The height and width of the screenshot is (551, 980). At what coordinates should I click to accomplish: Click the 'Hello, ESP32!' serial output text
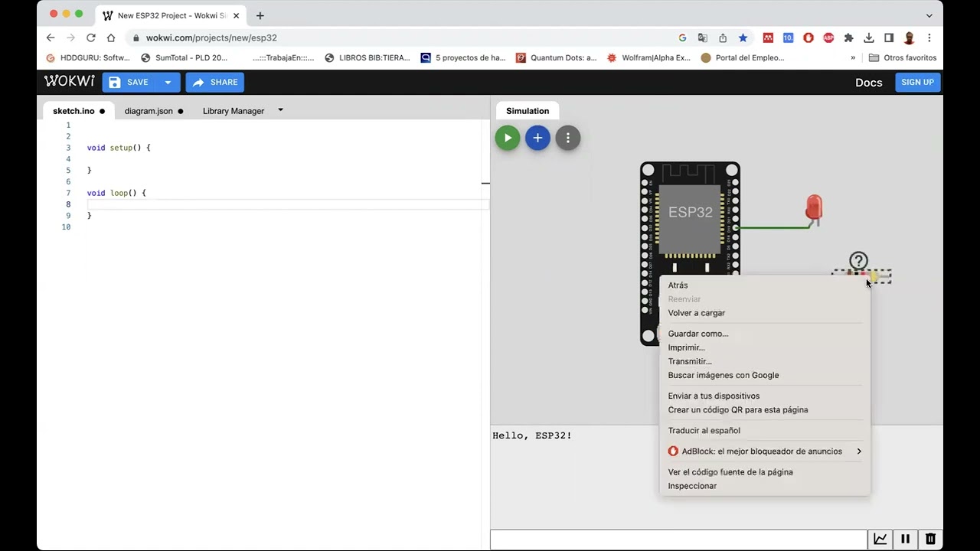(532, 435)
